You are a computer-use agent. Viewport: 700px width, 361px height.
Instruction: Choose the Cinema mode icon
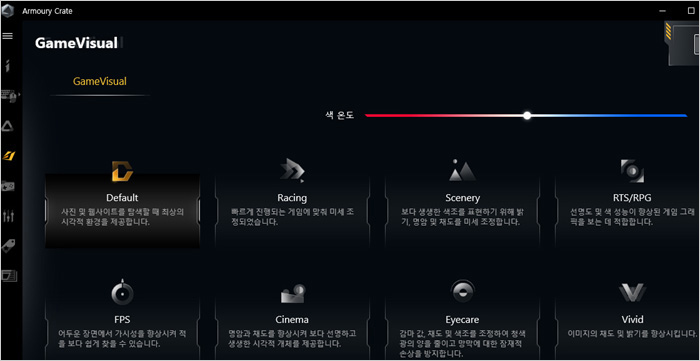(292, 294)
